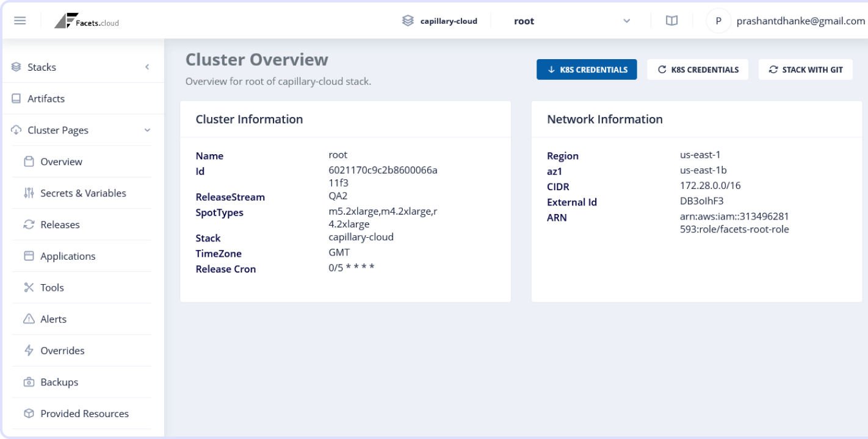Go to the Overview page

tap(82, 162)
